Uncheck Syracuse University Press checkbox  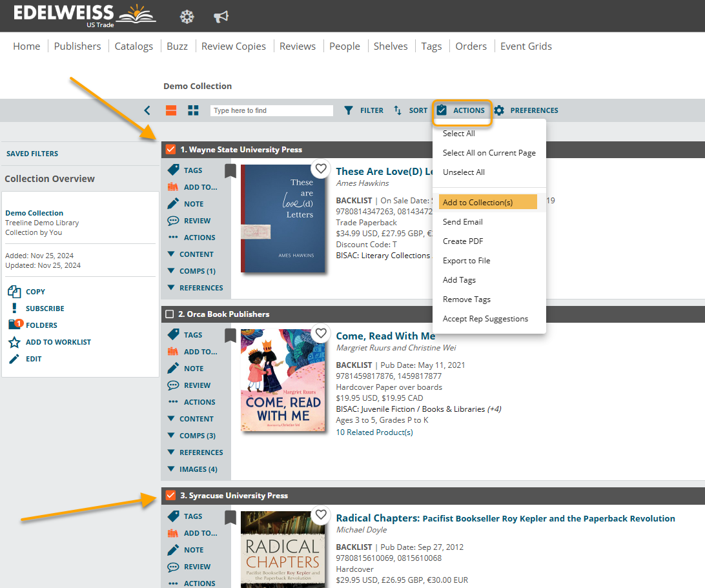pyautogui.click(x=170, y=496)
